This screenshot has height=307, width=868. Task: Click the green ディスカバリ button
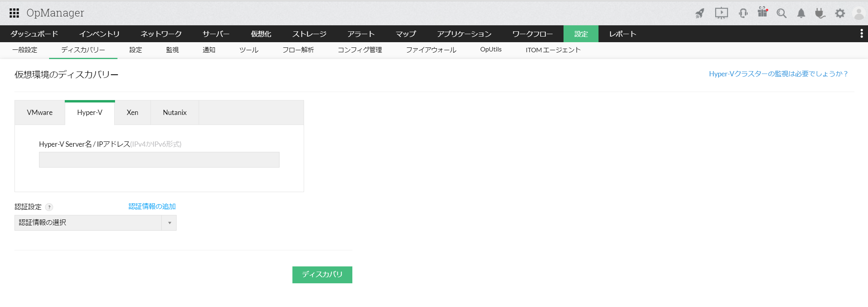(322, 275)
